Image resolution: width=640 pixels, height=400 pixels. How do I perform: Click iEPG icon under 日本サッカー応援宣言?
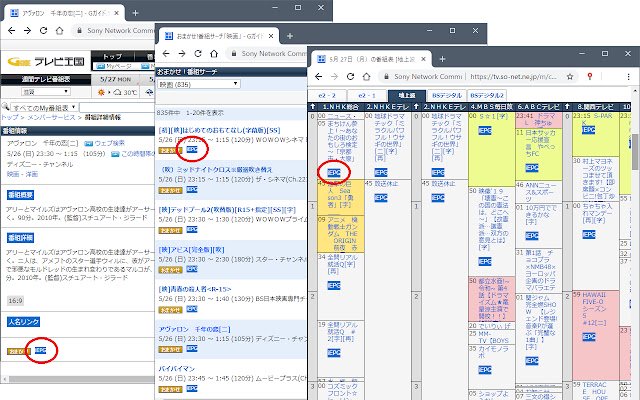click(x=532, y=168)
